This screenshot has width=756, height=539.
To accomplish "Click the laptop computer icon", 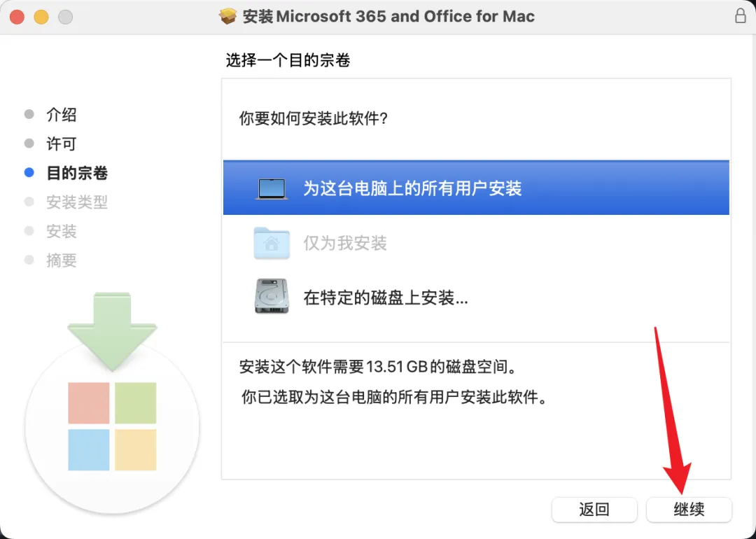I will 272,188.
